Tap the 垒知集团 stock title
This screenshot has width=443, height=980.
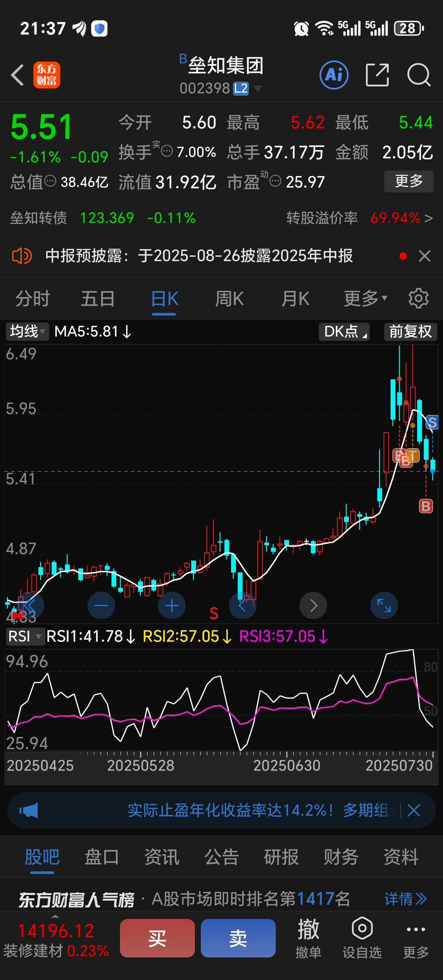(x=226, y=65)
